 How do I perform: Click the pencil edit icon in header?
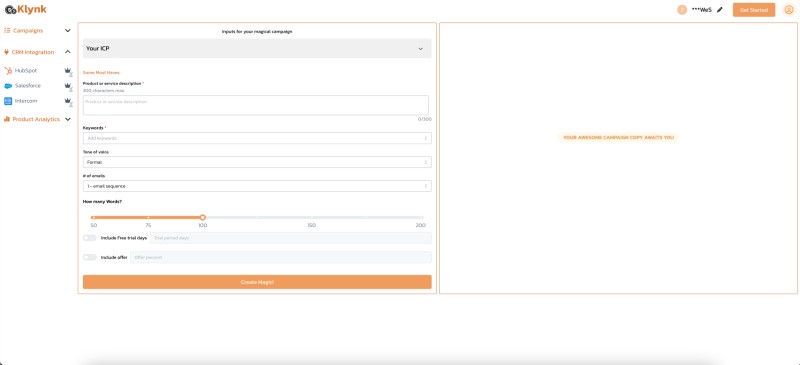point(720,10)
